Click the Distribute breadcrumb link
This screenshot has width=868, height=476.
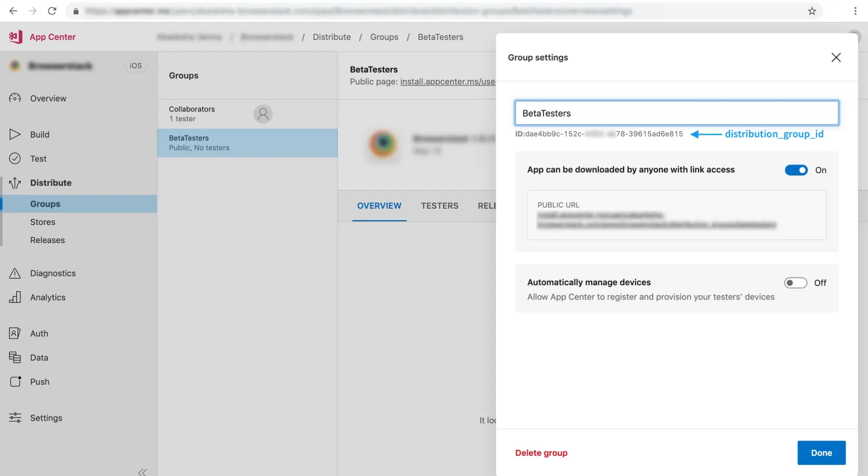tap(331, 37)
